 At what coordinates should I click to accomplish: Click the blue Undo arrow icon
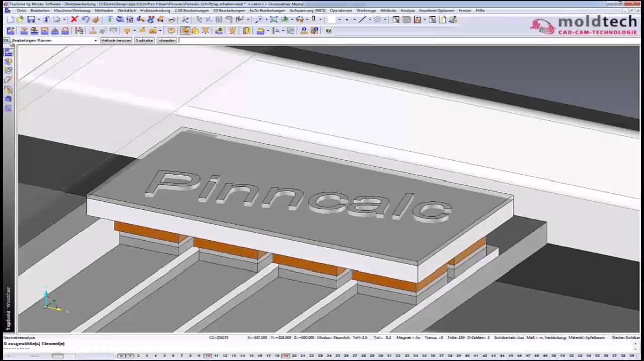click(85, 19)
